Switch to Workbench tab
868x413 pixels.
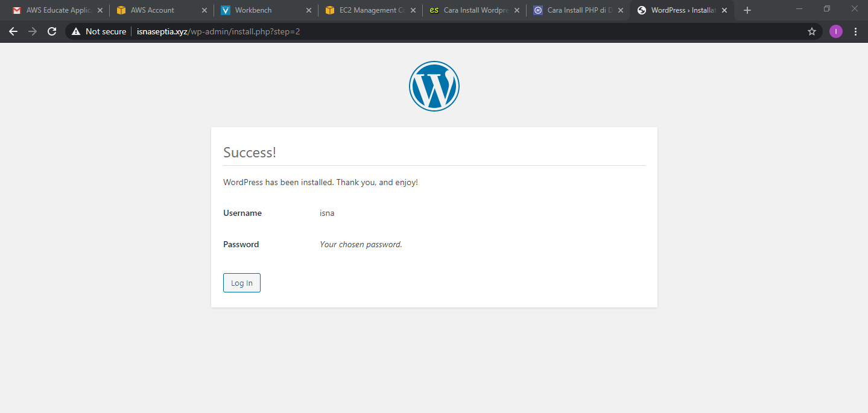(266, 10)
